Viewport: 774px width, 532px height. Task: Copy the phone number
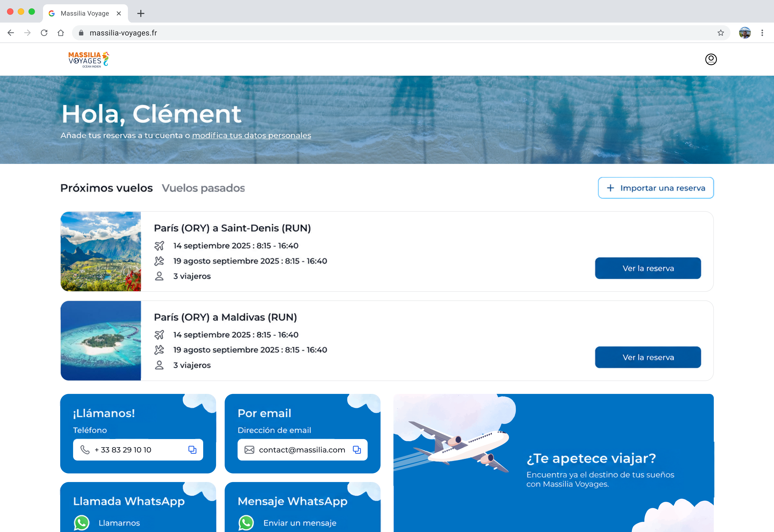coord(192,450)
